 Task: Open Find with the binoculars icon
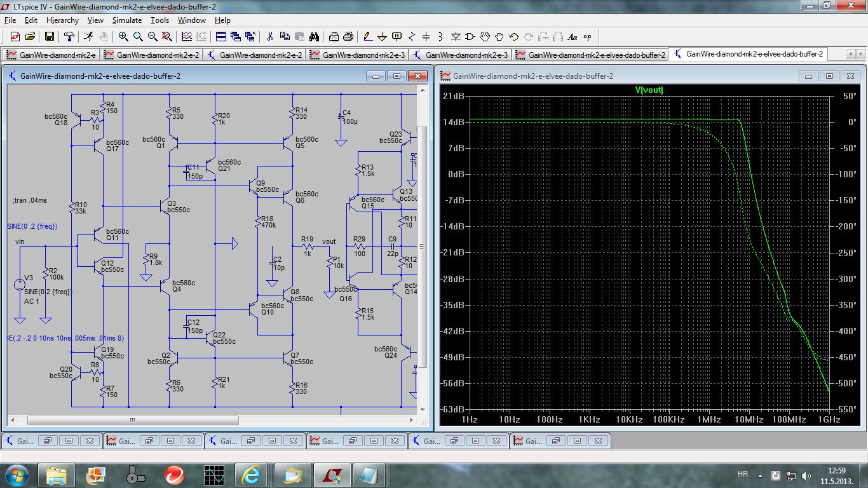click(314, 36)
